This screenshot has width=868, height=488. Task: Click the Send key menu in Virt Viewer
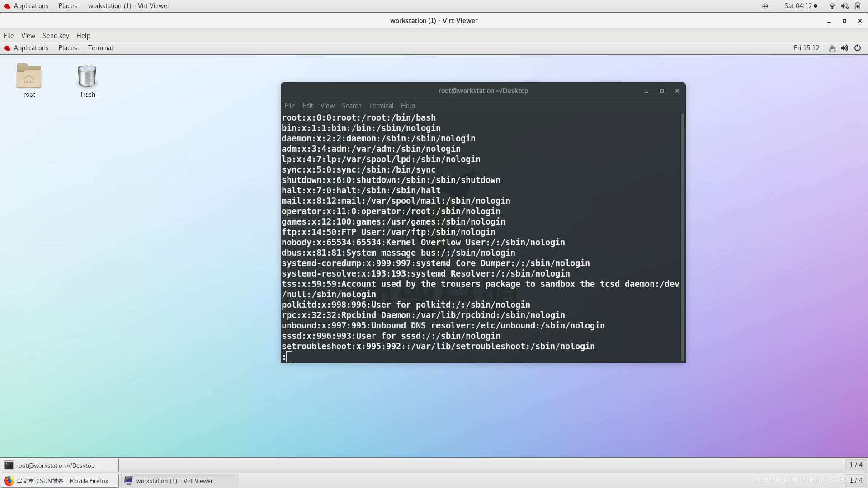point(56,35)
